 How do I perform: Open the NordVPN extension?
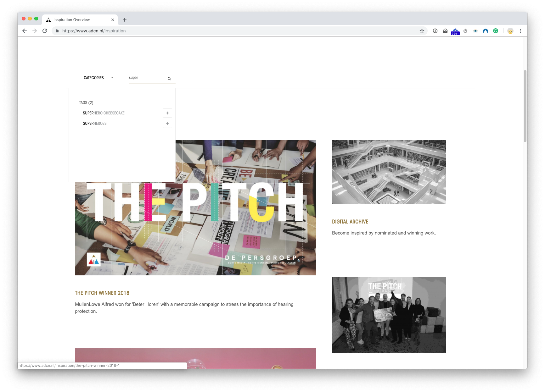pos(485,31)
